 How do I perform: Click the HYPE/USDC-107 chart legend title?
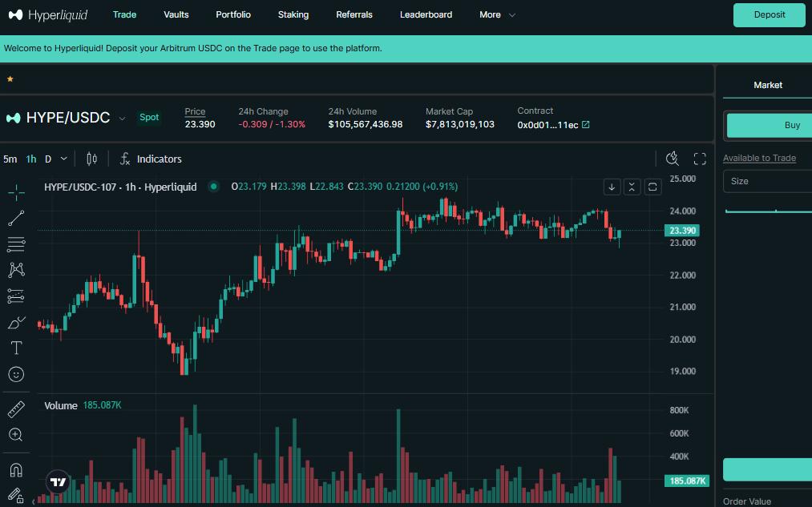click(x=120, y=187)
